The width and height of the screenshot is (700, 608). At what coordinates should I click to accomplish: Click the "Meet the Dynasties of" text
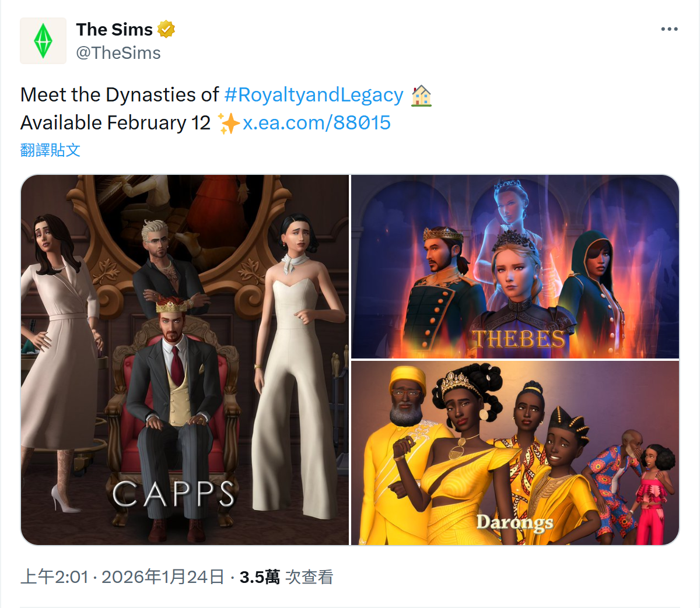120,94
